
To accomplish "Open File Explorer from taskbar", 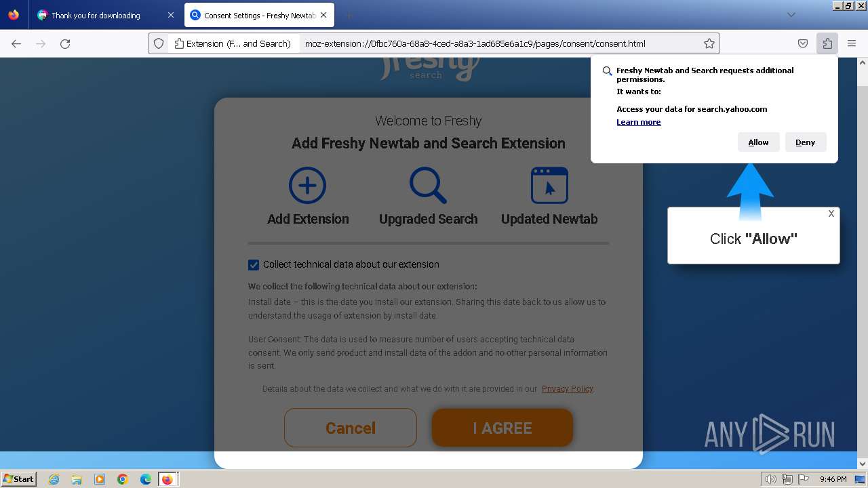I will 77,479.
